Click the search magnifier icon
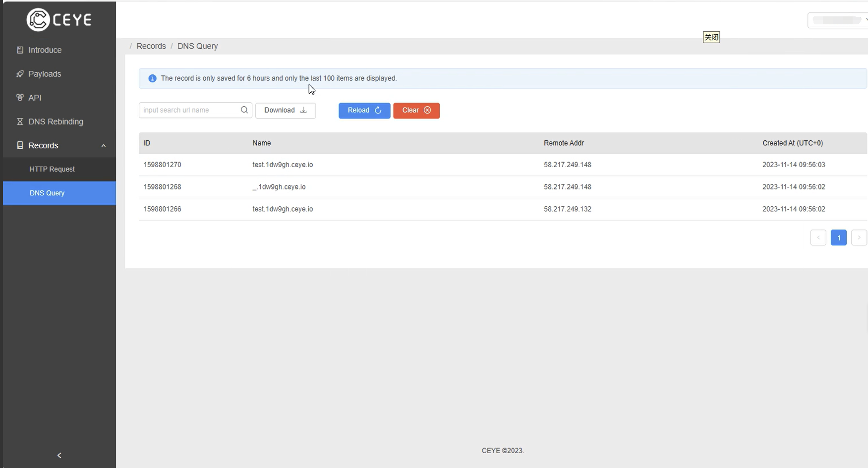This screenshot has width=868, height=468. point(244,110)
